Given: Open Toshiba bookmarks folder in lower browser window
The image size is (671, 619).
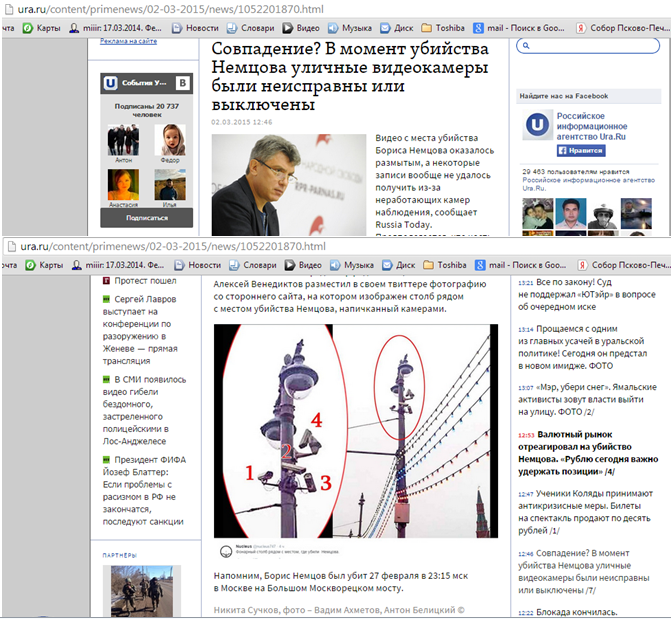Looking at the screenshot, I should tap(445, 265).
